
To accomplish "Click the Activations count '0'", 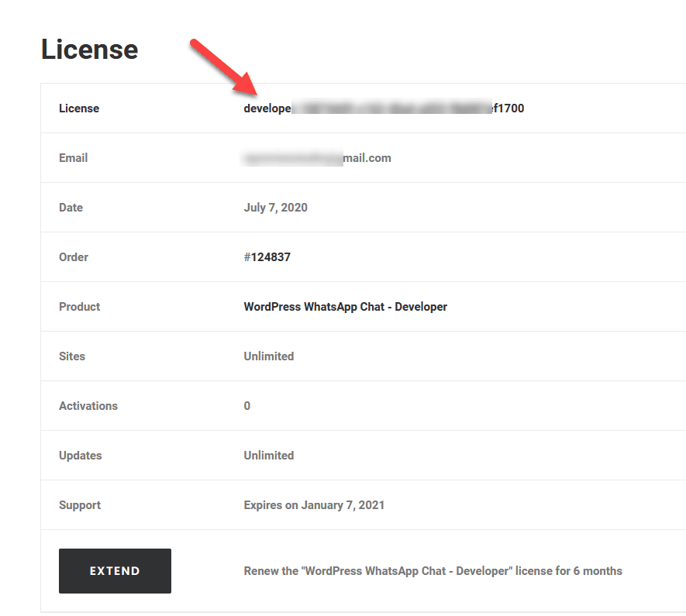I will click(x=246, y=405).
